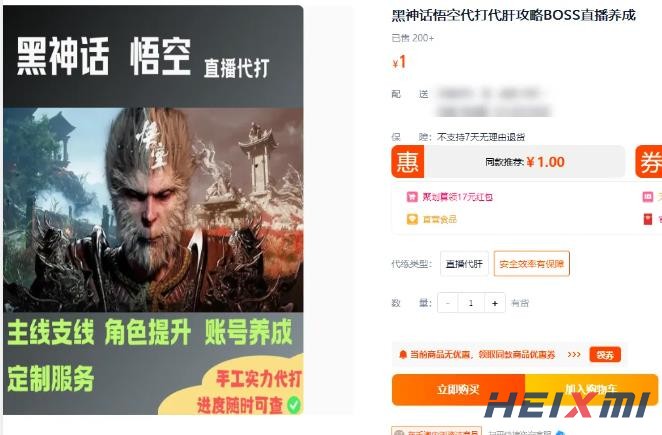Click the quantity number input field
The height and width of the screenshot is (435, 662).
pos(471,303)
